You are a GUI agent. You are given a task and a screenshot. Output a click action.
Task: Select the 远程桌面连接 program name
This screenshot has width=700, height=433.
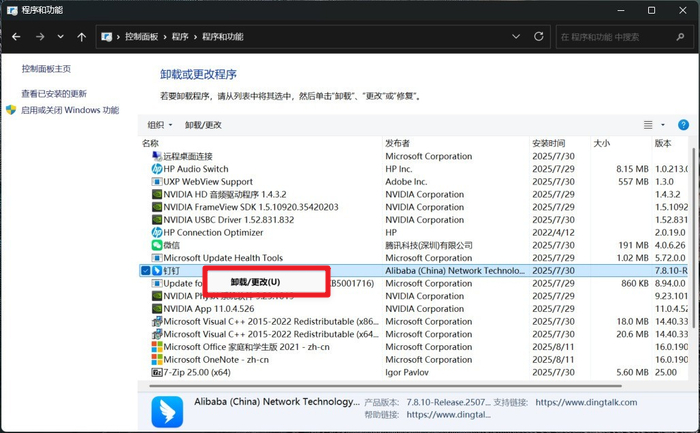click(188, 156)
